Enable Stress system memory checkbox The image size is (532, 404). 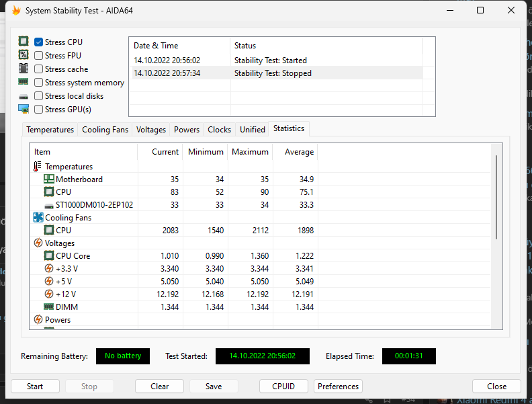39,83
